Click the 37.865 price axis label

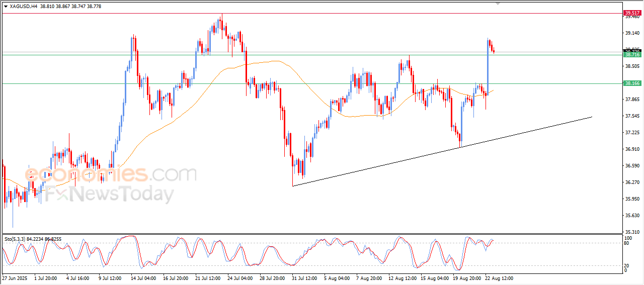point(632,100)
